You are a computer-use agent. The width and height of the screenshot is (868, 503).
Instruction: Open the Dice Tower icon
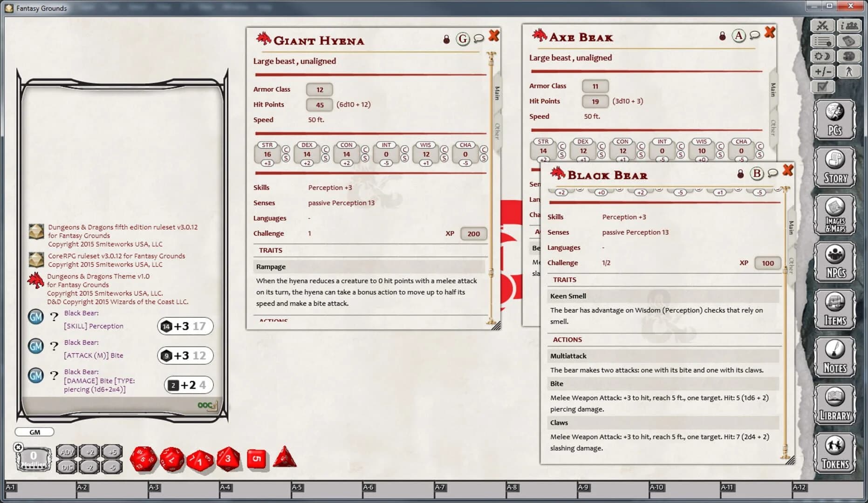click(849, 41)
